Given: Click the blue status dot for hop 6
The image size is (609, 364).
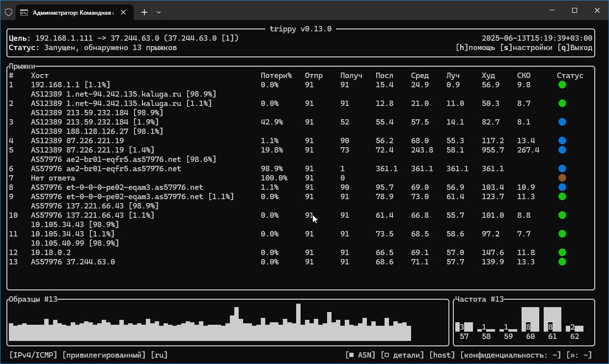Looking at the screenshot, I should point(562,168).
